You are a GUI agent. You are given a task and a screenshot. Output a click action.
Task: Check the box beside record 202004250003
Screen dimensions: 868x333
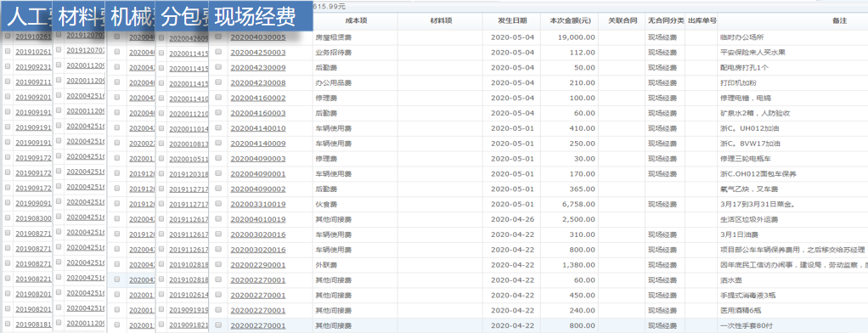(x=218, y=52)
